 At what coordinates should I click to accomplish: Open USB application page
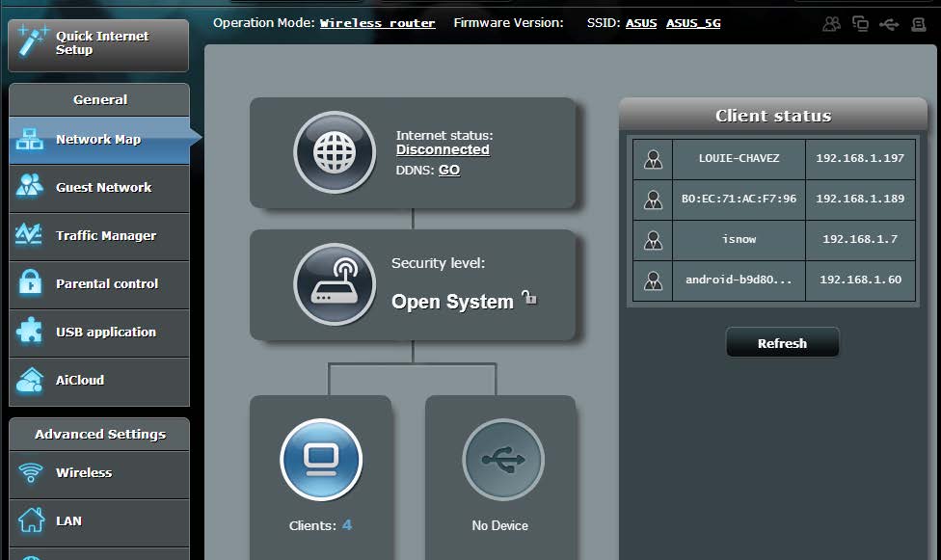(99, 333)
